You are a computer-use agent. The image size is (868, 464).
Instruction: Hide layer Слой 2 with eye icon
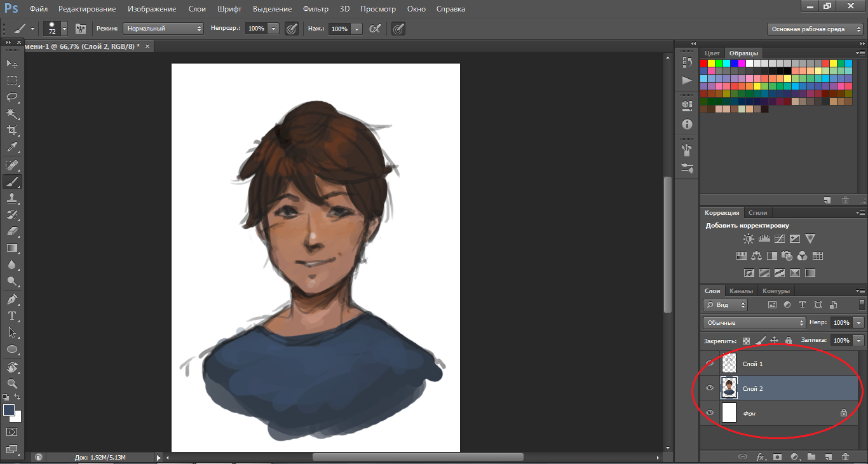pos(710,388)
